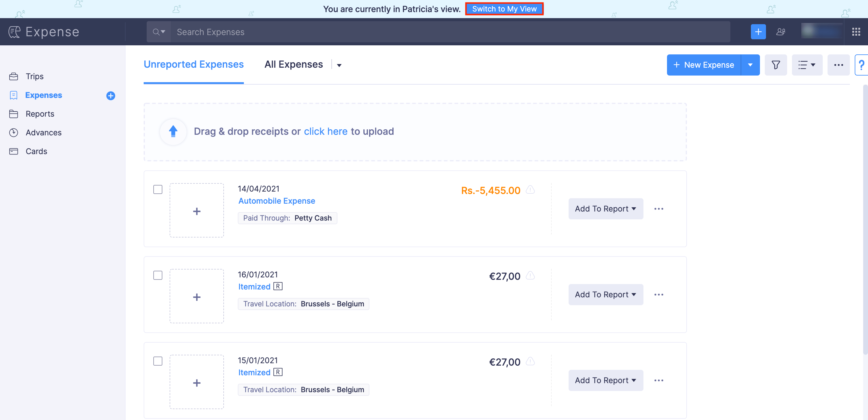Click the warning icon next to Rs.-5,455.00
The image size is (868, 420).
(x=530, y=190)
